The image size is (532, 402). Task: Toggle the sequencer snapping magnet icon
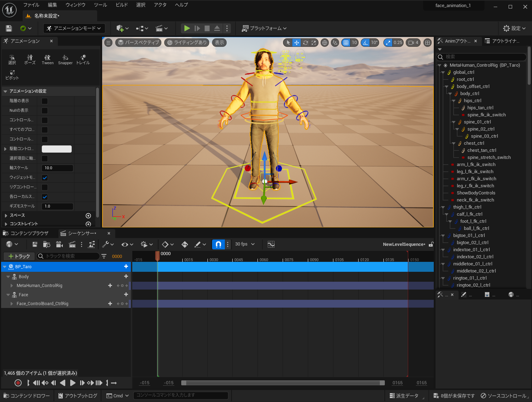point(218,244)
